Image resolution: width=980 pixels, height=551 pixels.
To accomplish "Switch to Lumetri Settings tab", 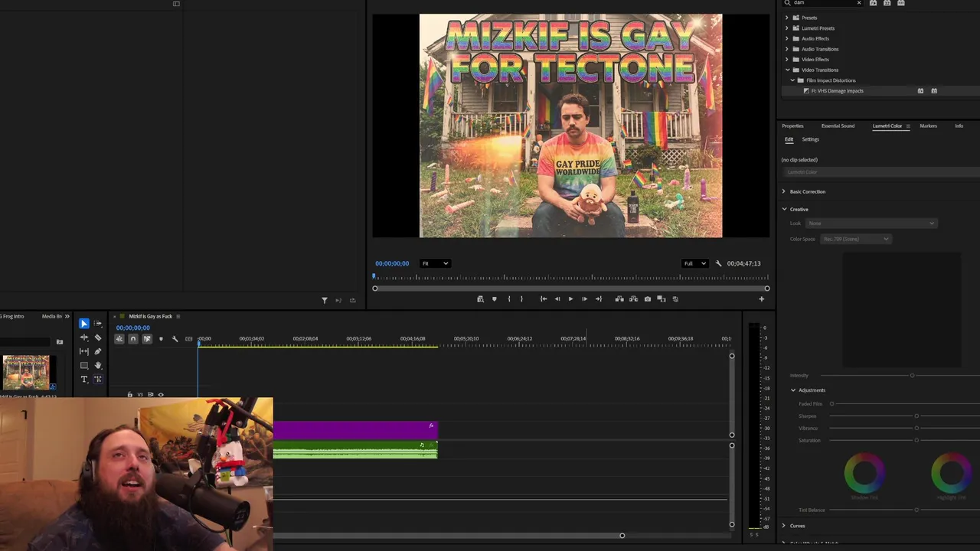I will [x=810, y=139].
